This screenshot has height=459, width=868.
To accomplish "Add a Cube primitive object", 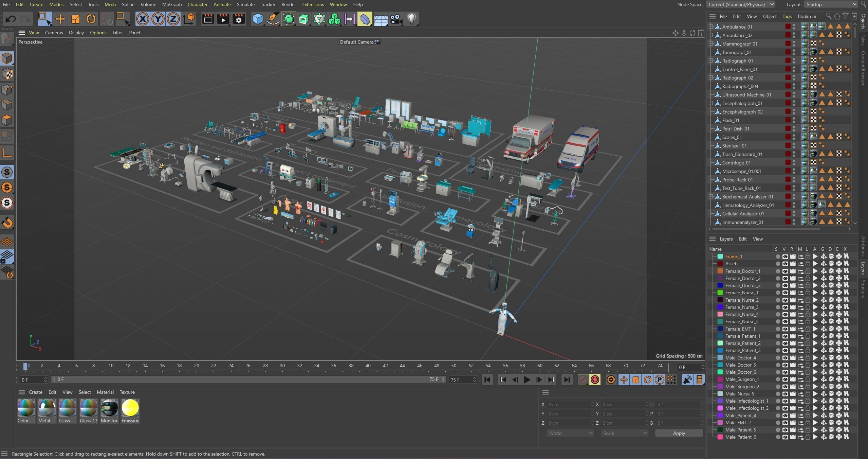I will 258,19.
